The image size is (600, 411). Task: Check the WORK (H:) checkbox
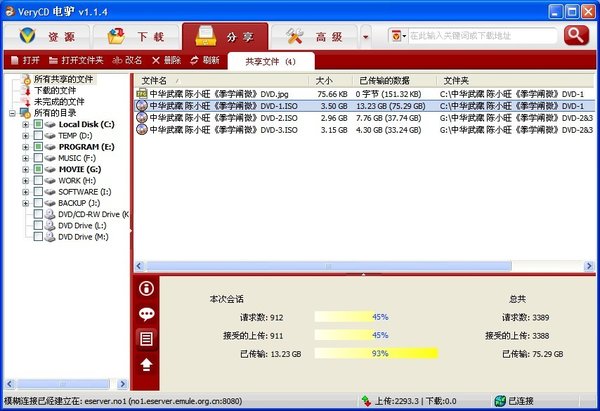(x=38, y=180)
